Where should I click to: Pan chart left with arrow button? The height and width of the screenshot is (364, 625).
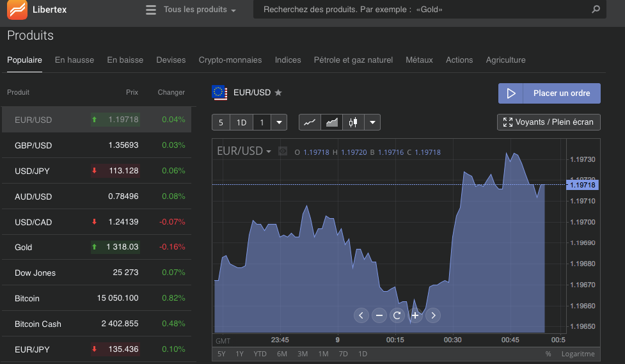(x=361, y=315)
